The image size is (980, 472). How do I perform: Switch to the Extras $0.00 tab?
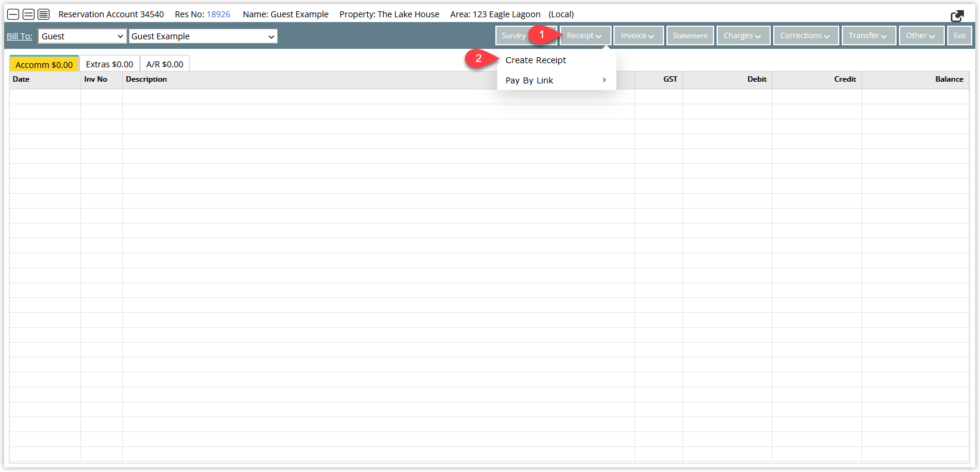tap(110, 64)
